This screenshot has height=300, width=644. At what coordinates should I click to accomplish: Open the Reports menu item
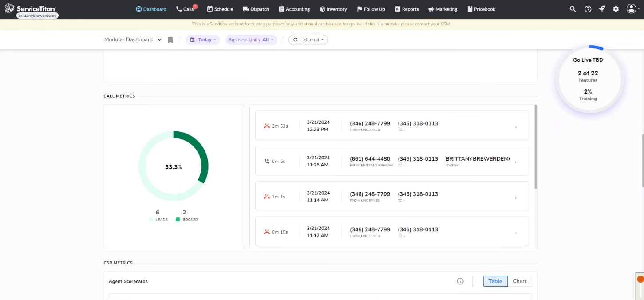point(407,9)
